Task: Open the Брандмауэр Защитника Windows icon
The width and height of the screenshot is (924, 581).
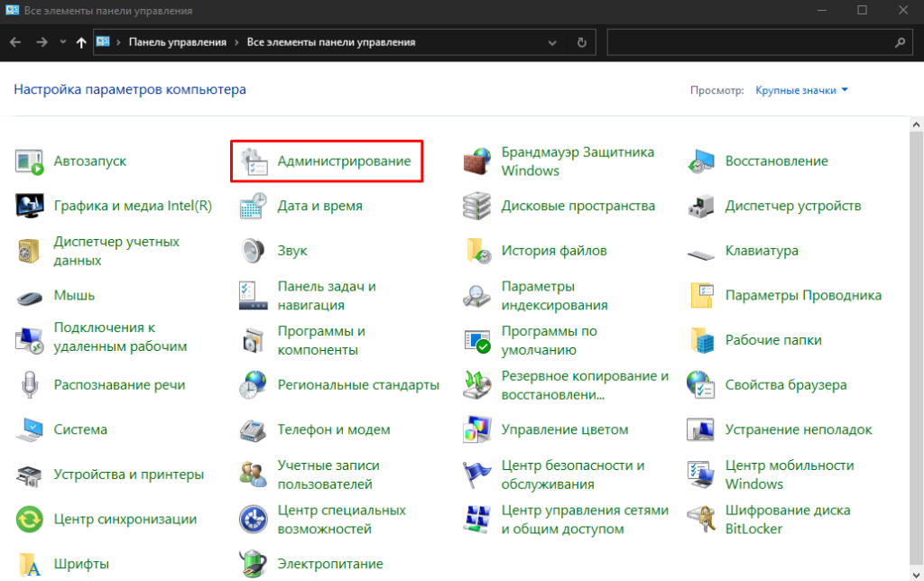Action: click(477, 161)
